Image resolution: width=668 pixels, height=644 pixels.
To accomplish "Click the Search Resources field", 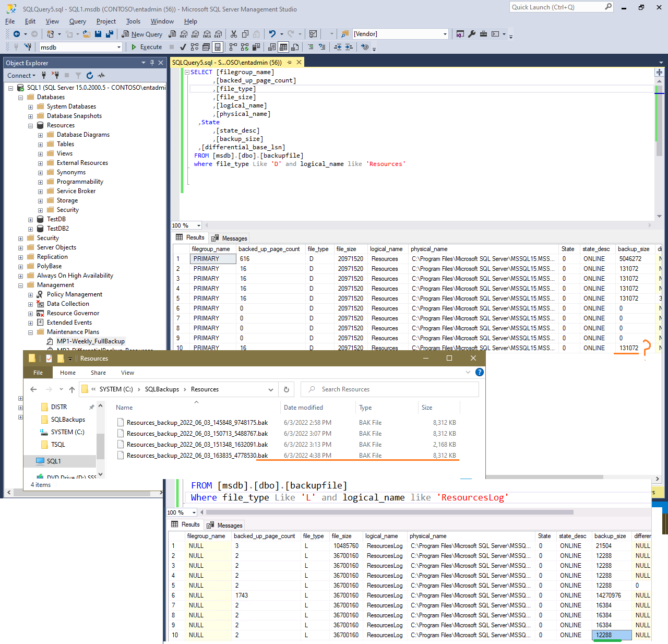I will click(x=389, y=389).
